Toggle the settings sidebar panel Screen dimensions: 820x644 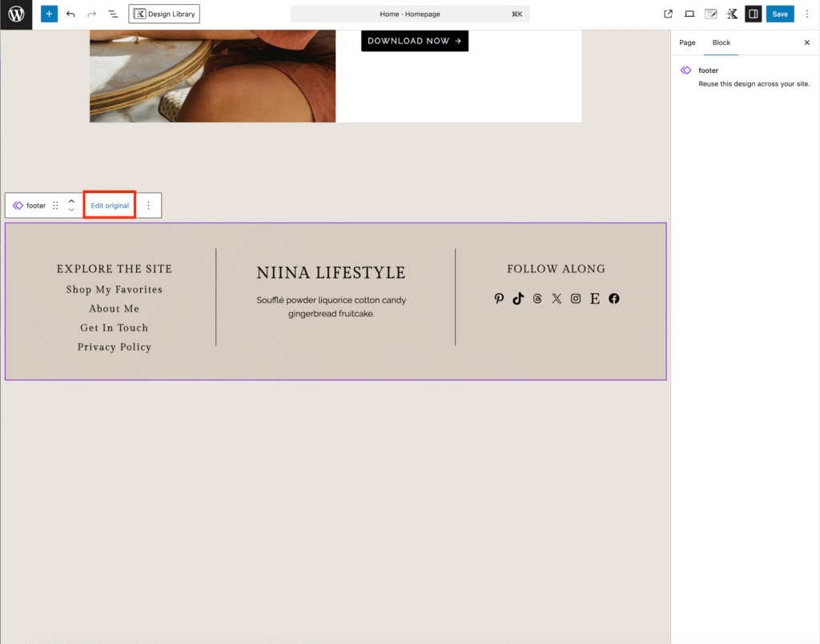coord(753,14)
